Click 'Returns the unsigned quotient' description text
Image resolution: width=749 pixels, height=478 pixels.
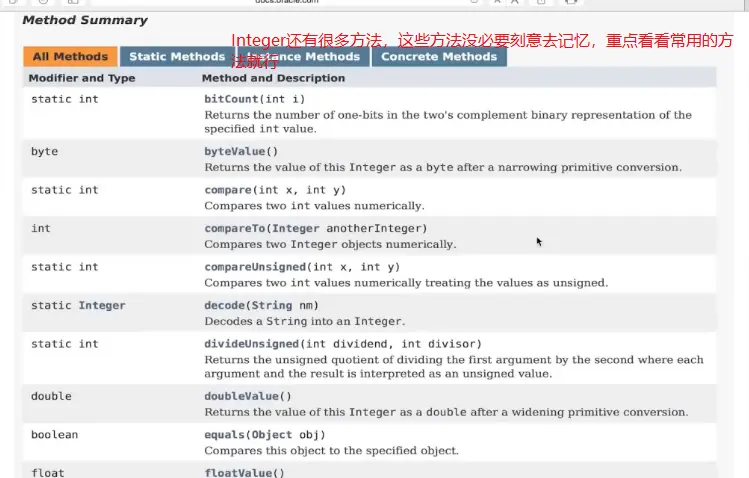click(454, 367)
